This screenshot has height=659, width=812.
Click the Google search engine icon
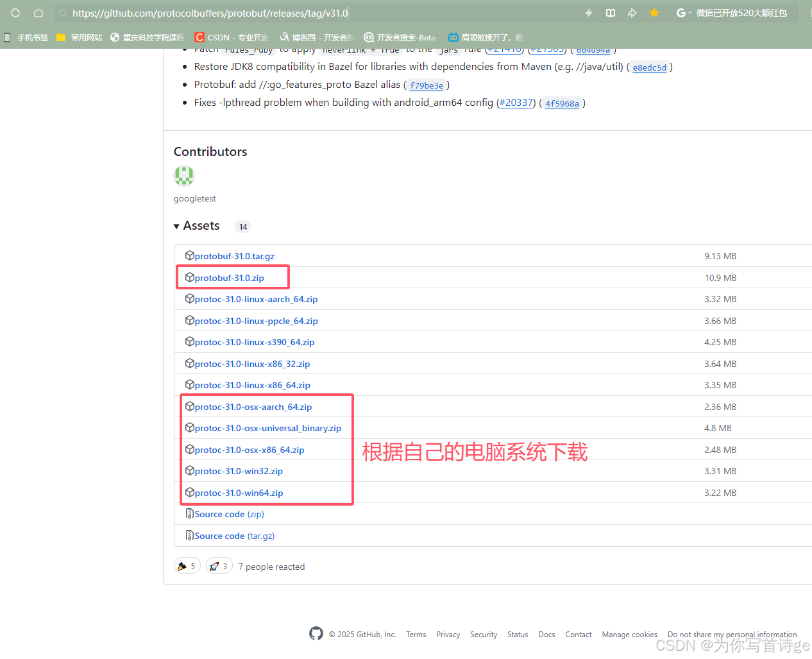click(681, 13)
